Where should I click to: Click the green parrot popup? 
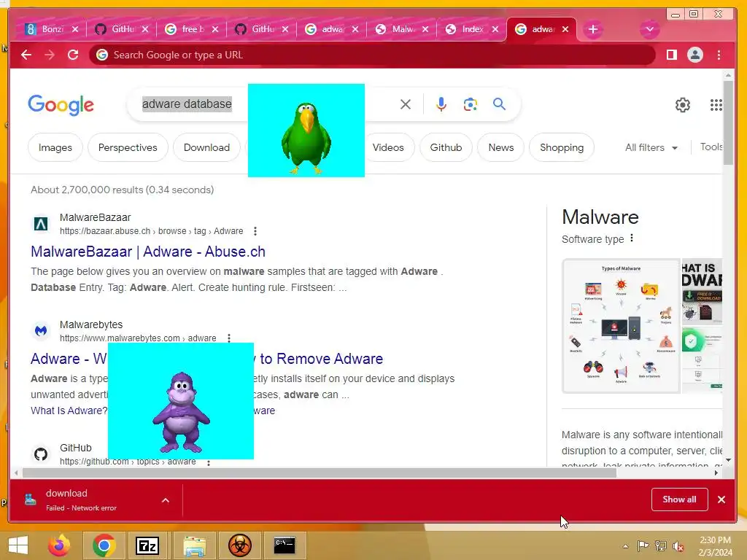(306, 131)
